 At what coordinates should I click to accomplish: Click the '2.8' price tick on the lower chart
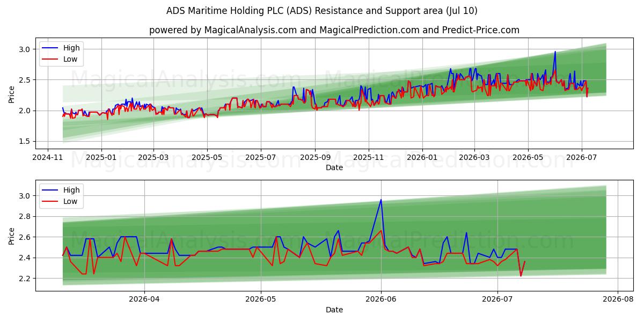[x=26, y=216]
